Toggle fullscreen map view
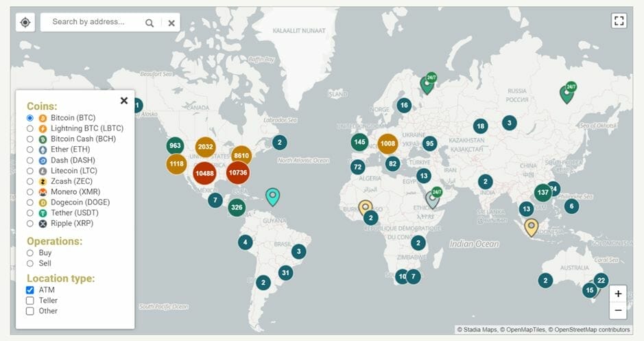 tap(619, 21)
